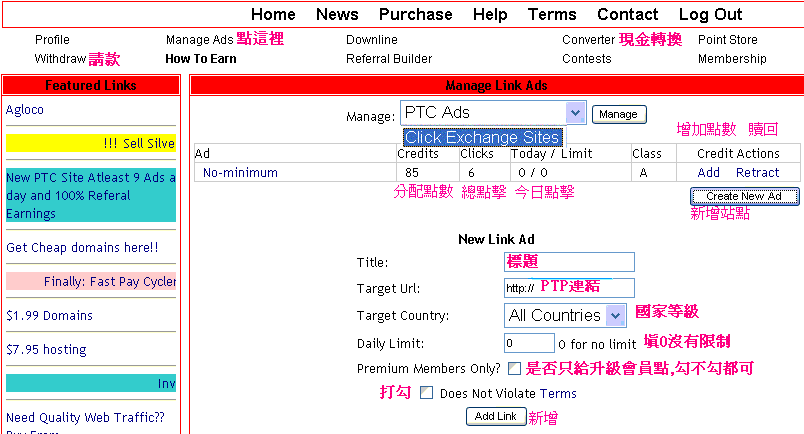Click the Title input field
The width and height of the screenshot is (804, 434).
(569, 262)
